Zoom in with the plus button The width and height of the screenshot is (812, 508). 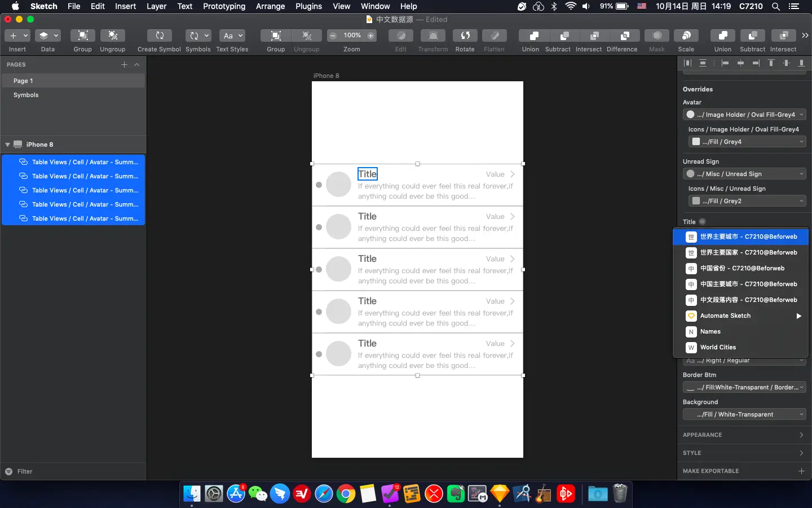371,36
